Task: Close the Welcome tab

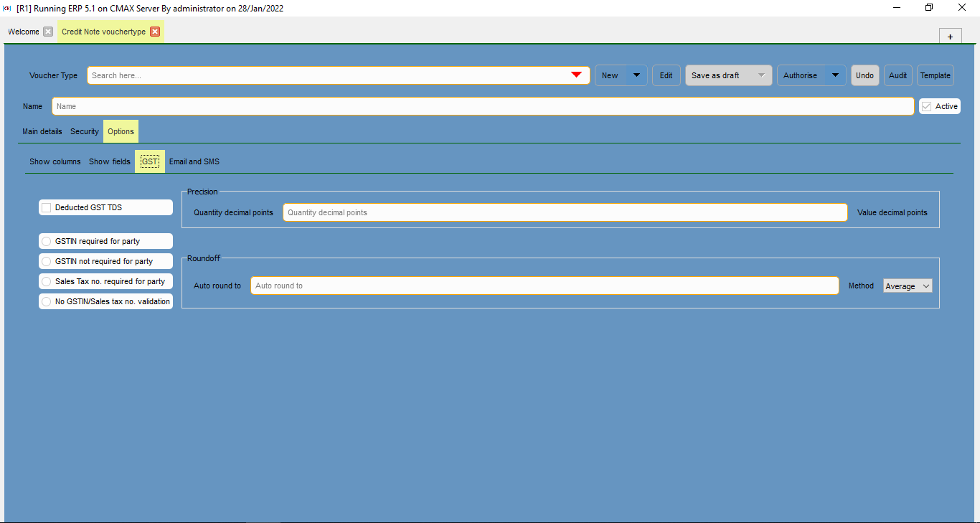Action: [48, 32]
